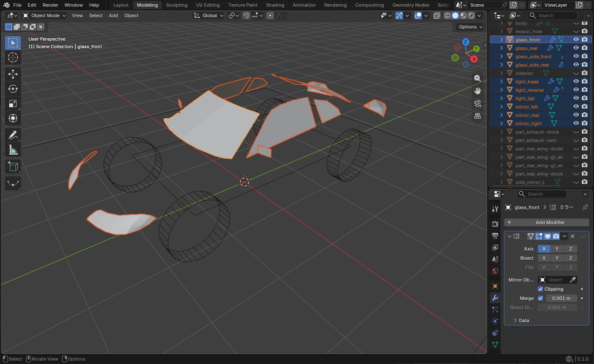Click blue Z axis in gizmo
594x364 pixels.
pyautogui.click(x=465, y=42)
